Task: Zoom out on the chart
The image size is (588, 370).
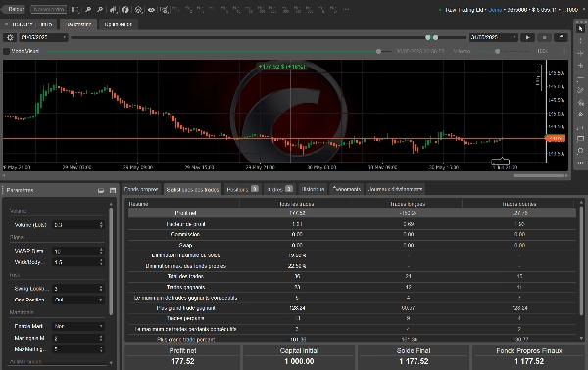Action: (x=100, y=10)
